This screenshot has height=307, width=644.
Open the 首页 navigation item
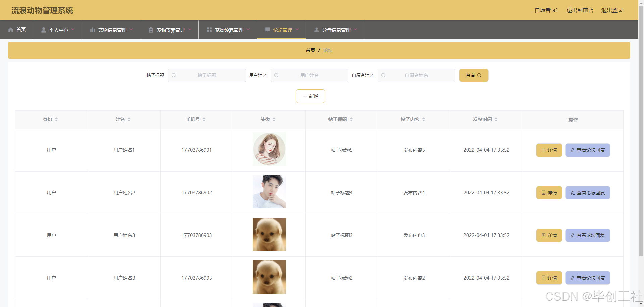16,29
